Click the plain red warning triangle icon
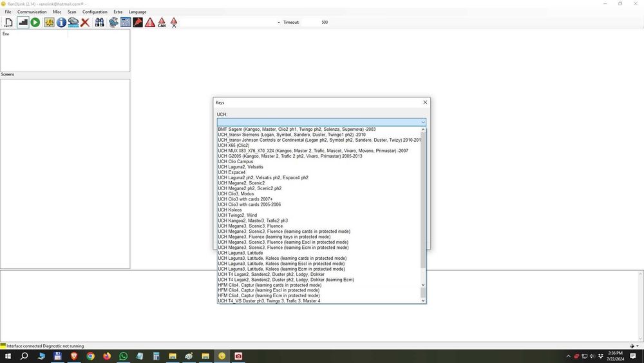The height and width of the screenshot is (363, 644). click(x=150, y=22)
